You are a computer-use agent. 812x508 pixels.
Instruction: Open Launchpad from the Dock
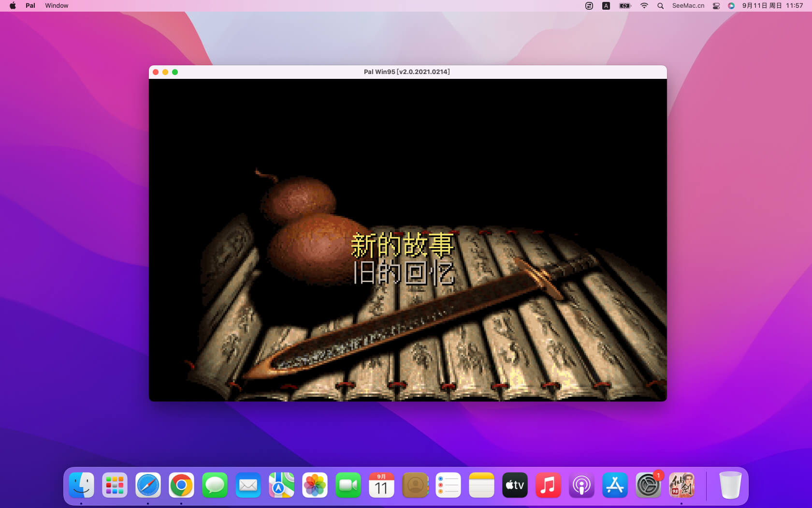tap(115, 485)
